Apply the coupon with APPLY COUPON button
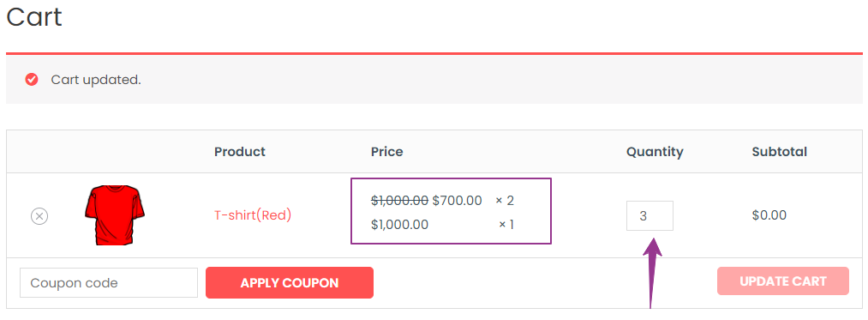868x320 pixels. tap(290, 283)
